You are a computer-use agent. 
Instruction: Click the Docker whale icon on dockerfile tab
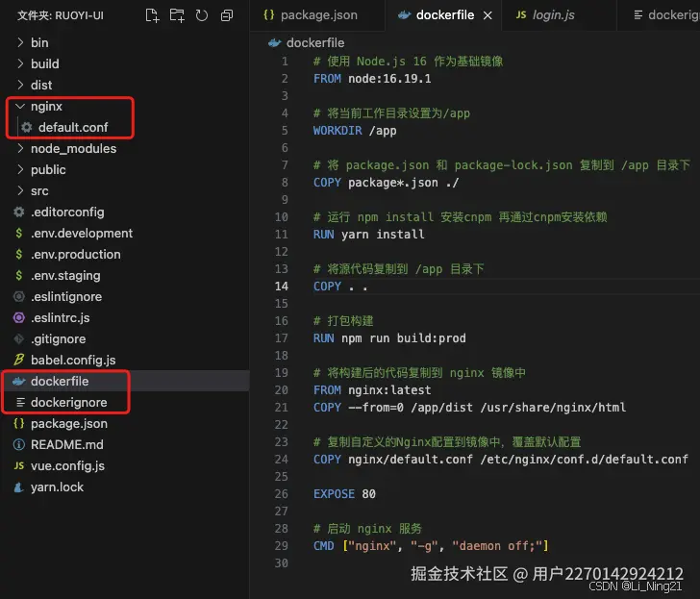pos(405,15)
